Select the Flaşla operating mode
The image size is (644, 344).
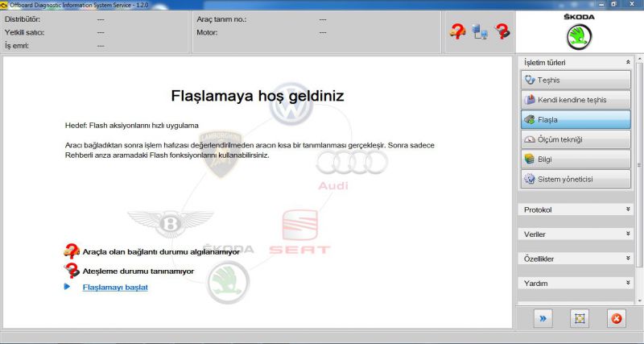click(x=576, y=119)
